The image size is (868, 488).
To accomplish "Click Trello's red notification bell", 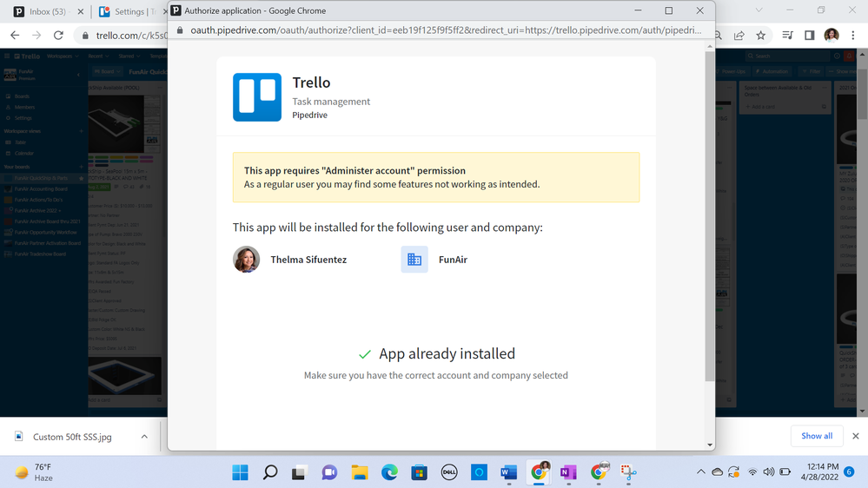I will (849, 56).
